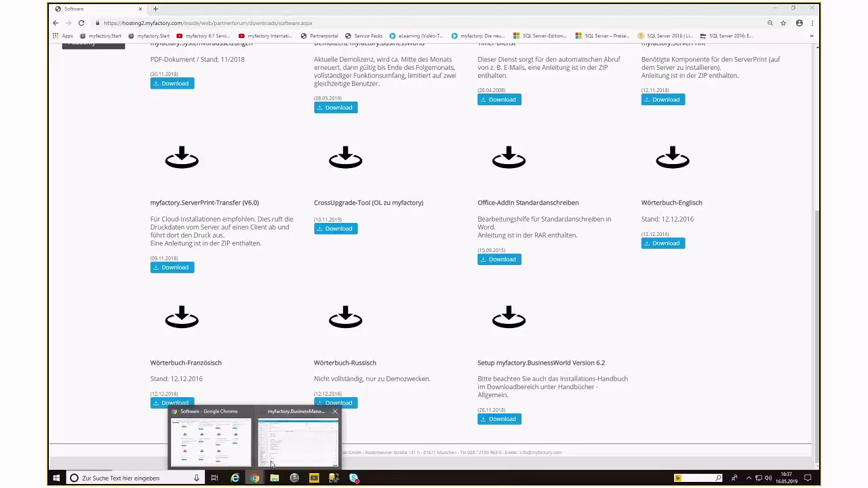
Task: Download the CrossUpgrade-Tool
Action: point(336,229)
